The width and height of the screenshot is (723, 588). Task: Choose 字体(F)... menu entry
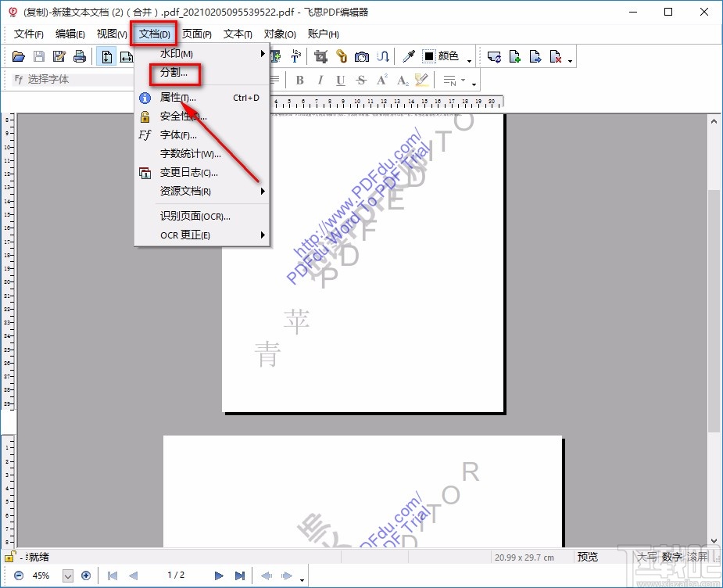coord(202,135)
